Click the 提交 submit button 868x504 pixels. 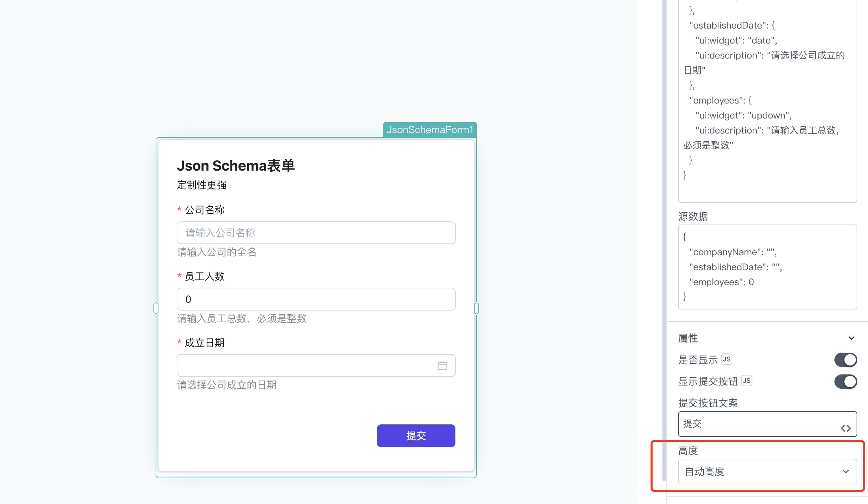click(x=416, y=436)
